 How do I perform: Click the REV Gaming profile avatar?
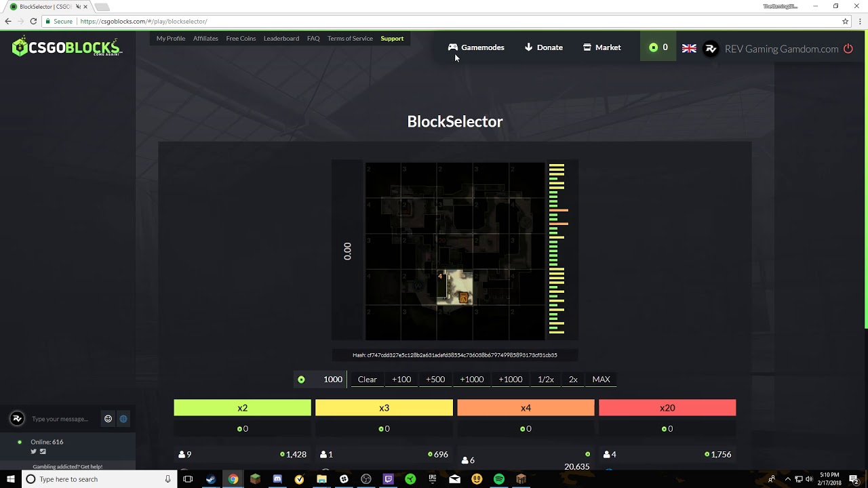[711, 49]
